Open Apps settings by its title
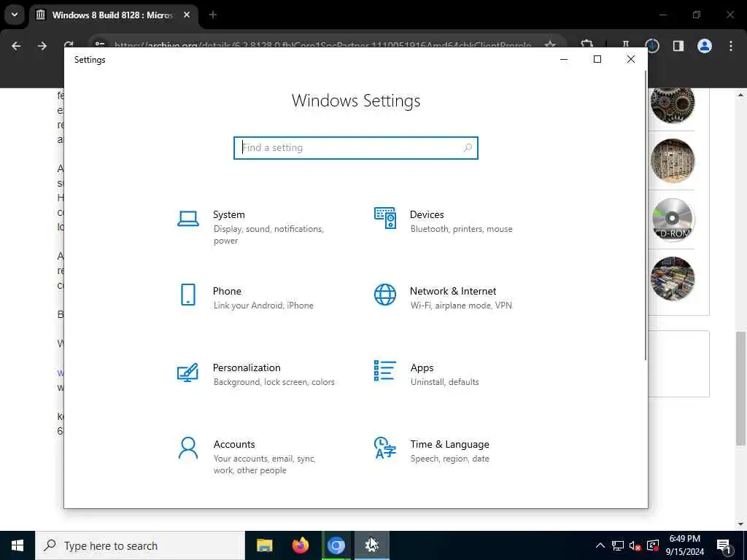 tap(422, 367)
